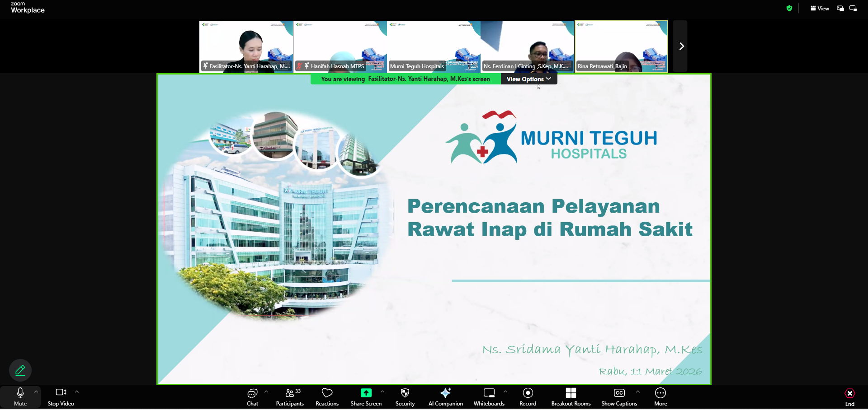Open annotation pencil tool
The height and width of the screenshot is (410, 868).
click(x=20, y=370)
